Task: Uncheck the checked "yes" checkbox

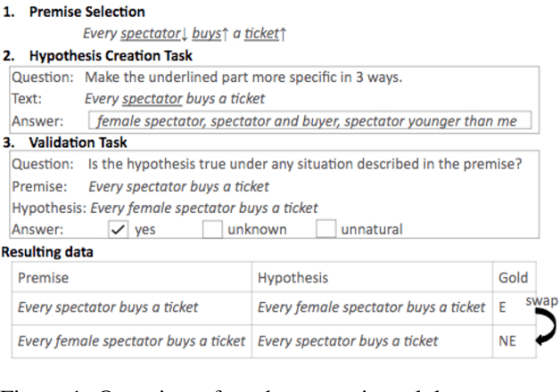Action: pos(117,230)
